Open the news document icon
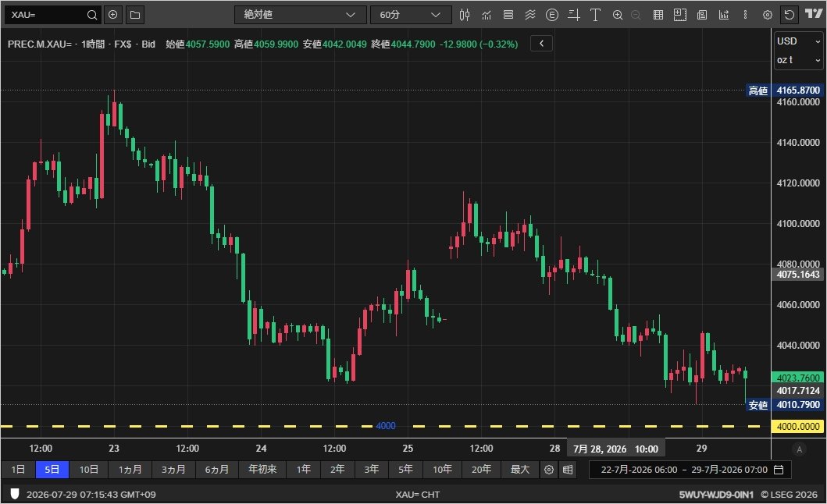Image resolution: width=827 pixels, height=504 pixels. 702,15
